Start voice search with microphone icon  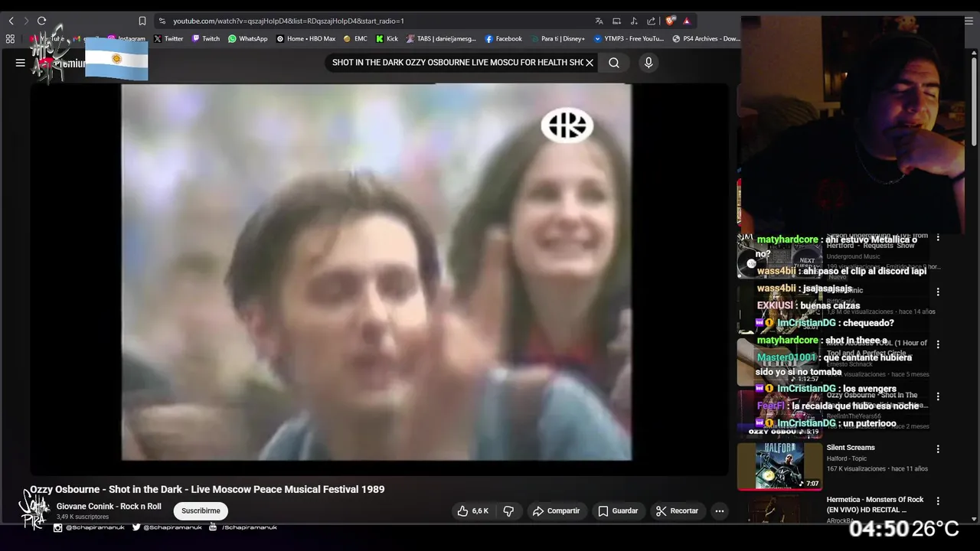(x=648, y=63)
